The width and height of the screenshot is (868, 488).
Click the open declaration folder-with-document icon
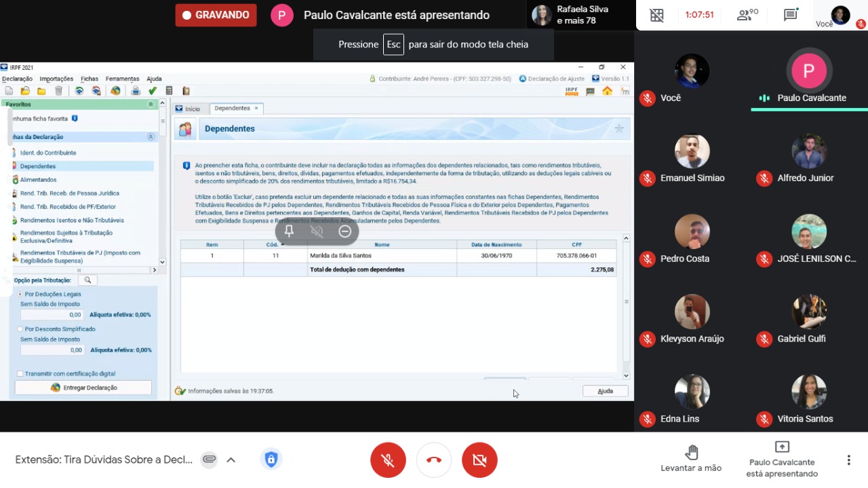click(x=25, y=91)
